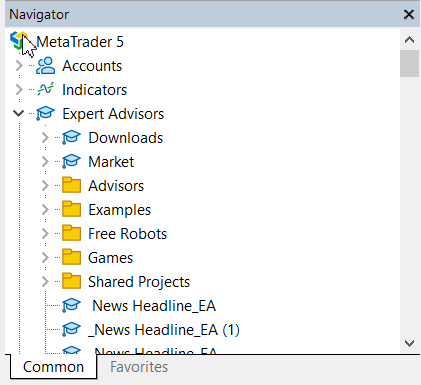Click the icon beside News Headline_EA

pyautogui.click(x=71, y=306)
